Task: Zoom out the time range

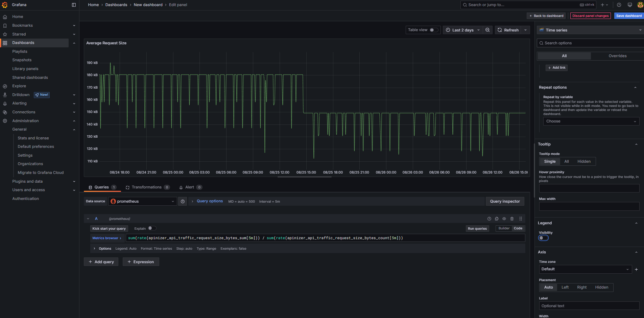Action: coord(487,30)
